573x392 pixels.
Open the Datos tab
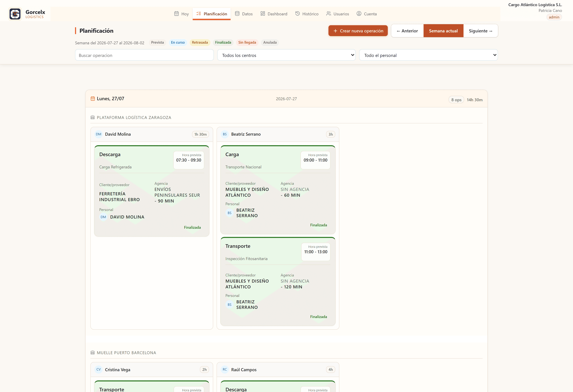[244, 14]
